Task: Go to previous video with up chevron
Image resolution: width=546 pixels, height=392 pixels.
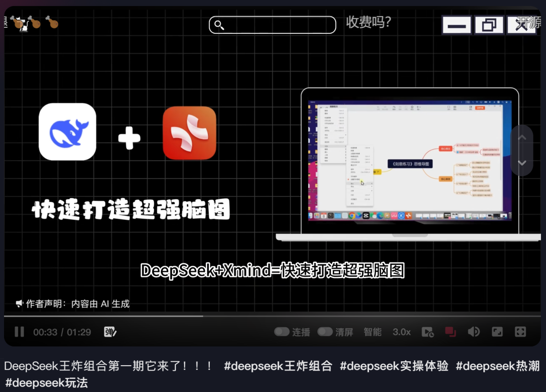Action: pyautogui.click(x=522, y=137)
